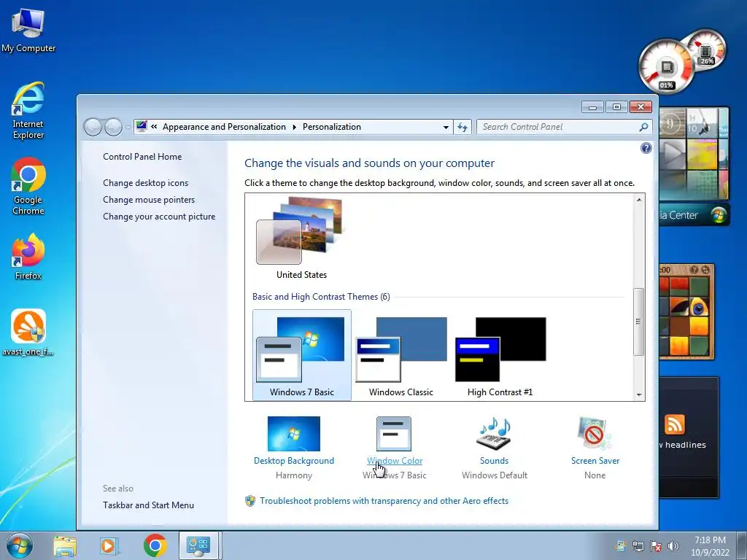Open Windows Media Player taskbar icon
Screen dimensions: 747x560
tap(108, 545)
